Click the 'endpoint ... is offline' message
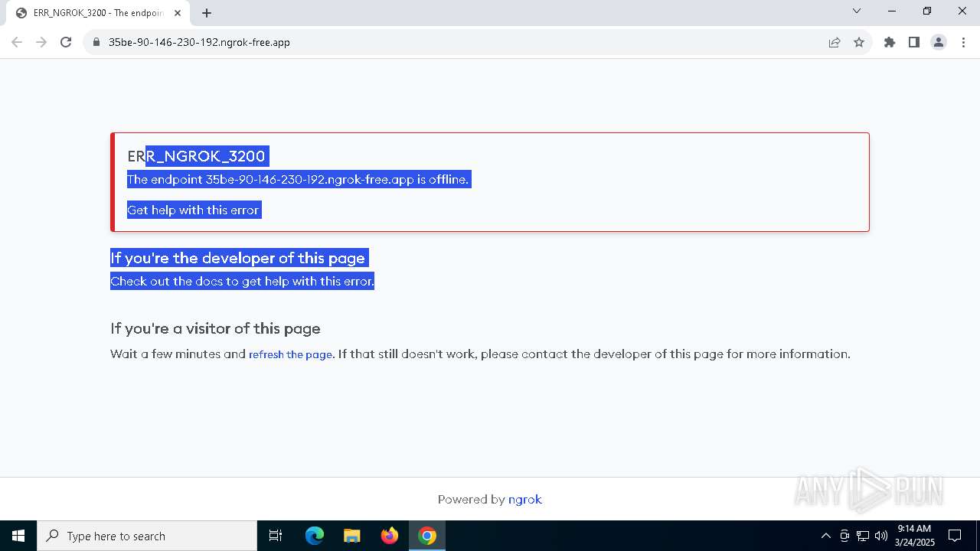This screenshot has height=551, width=980. 298,179
